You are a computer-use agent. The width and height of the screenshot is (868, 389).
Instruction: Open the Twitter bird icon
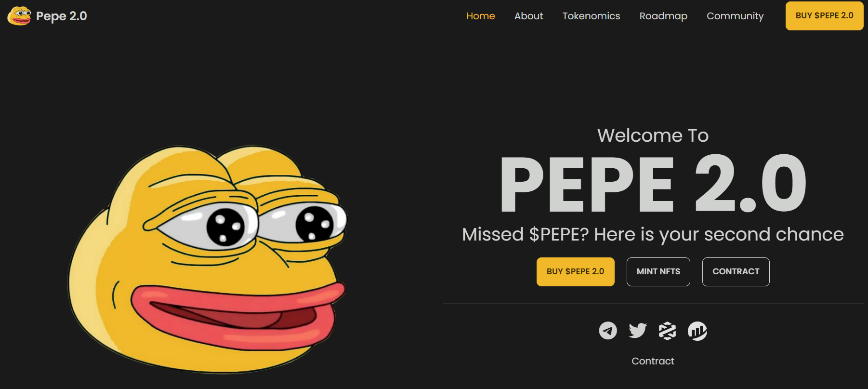click(x=638, y=331)
